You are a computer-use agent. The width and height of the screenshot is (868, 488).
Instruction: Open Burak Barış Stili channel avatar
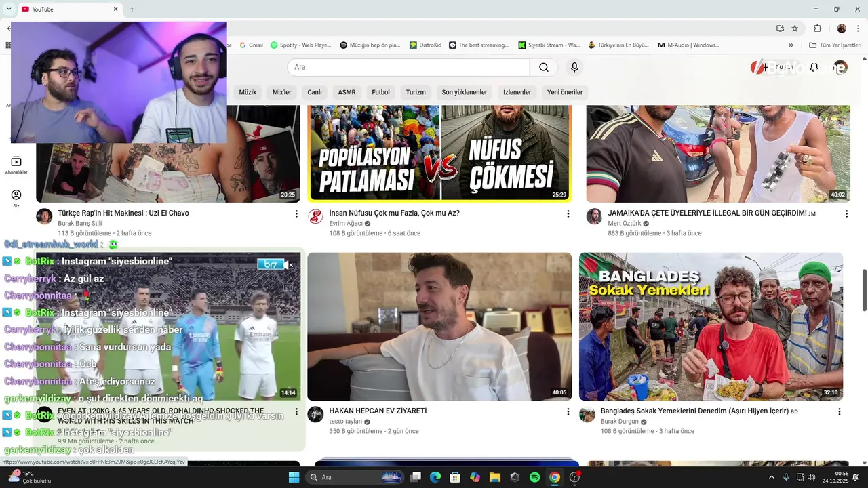click(44, 216)
